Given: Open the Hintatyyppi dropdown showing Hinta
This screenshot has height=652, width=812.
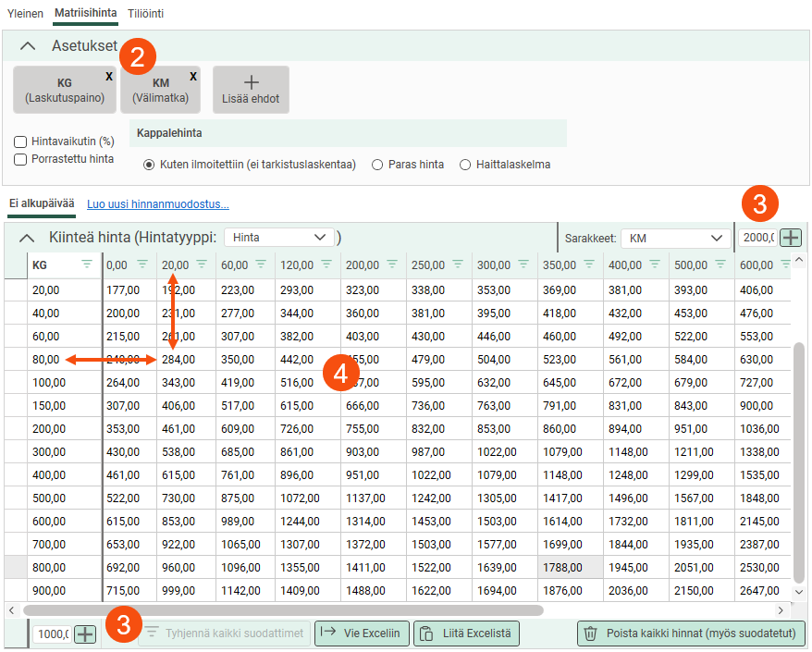Looking at the screenshot, I should (x=279, y=238).
